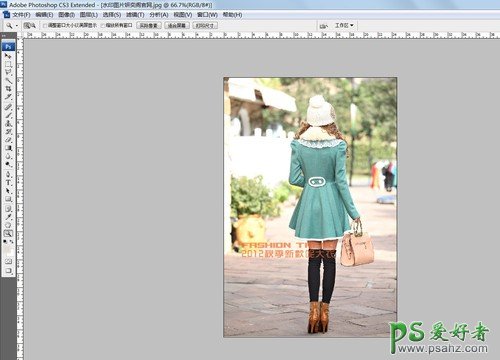The height and width of the screenshot is (360, 500).
Task: Toggle Quick Mask mode in toolbox
Action: pyautogui.click(x=8, y=261)
